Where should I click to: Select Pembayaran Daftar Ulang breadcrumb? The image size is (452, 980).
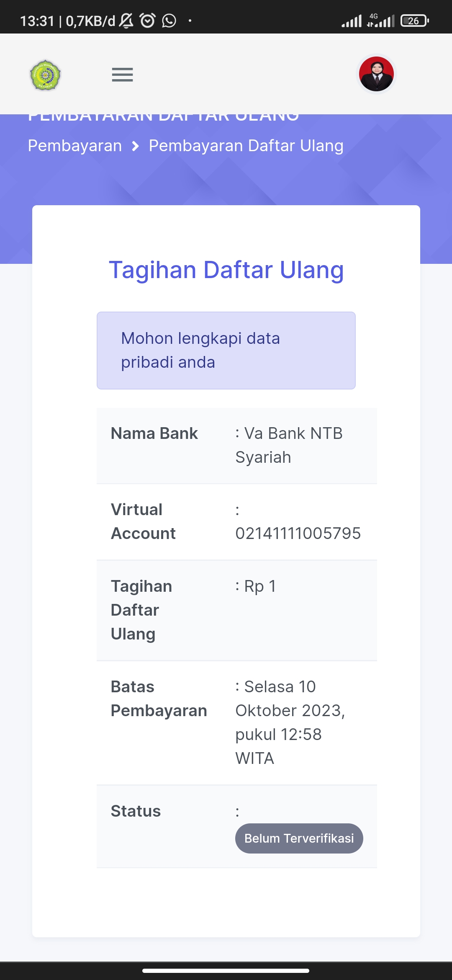tap(246, 146)
